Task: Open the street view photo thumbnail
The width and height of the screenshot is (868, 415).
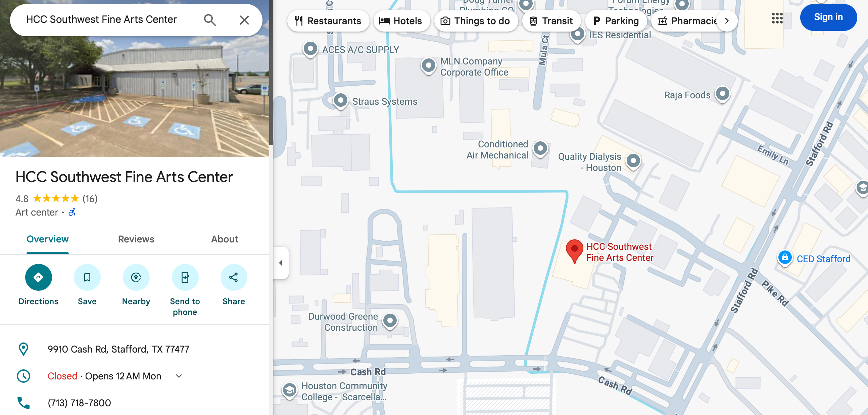Action: (135, 79)
